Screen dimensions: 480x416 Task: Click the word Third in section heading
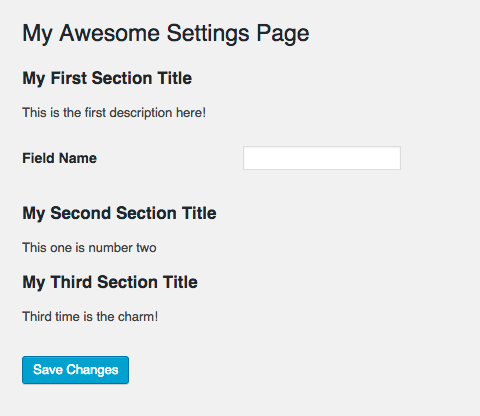[71, 282]
